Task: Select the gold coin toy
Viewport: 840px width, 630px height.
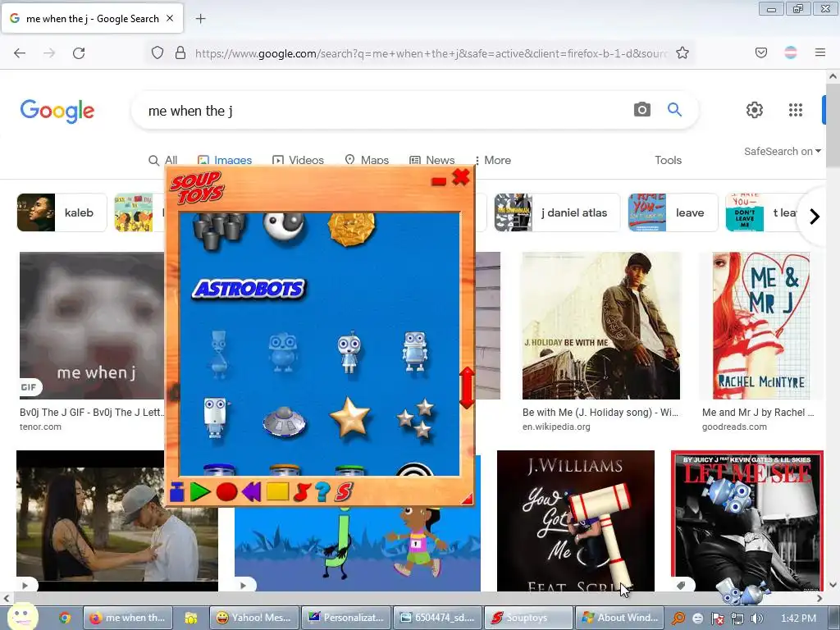Action: 351,230
